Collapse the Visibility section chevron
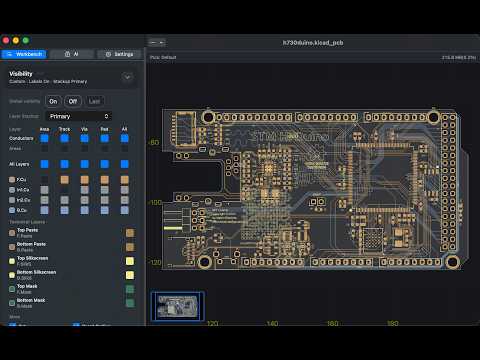 (127, 77)
